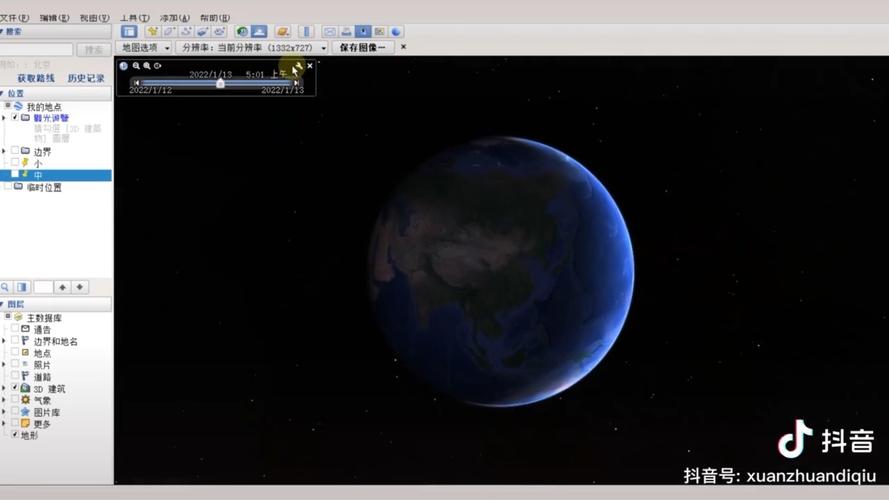Image resolution: width=889 pixels, height=500 pixels.
Task: Open the 文件 menu
Action: click(x=14, y=18)
